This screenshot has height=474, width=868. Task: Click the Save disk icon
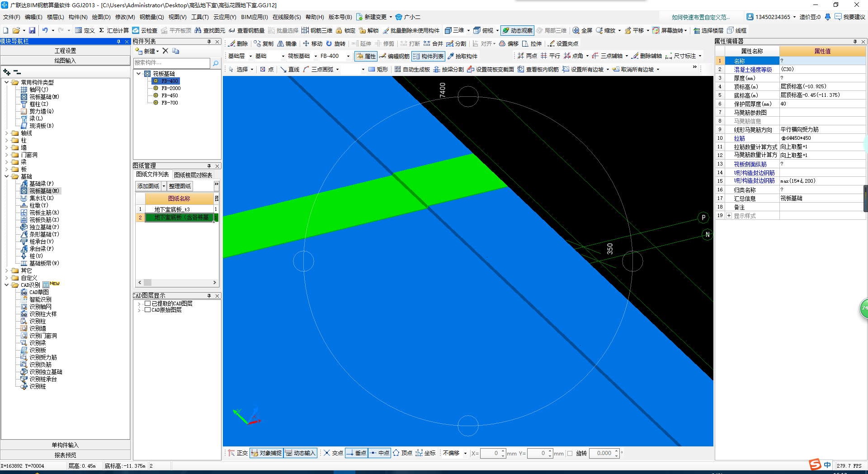pos(32,30)
